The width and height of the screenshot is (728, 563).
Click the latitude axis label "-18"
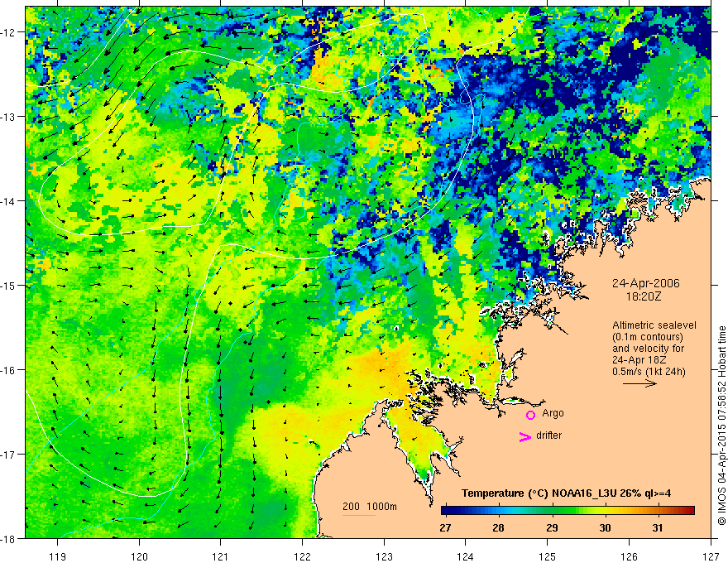[8, 539]
